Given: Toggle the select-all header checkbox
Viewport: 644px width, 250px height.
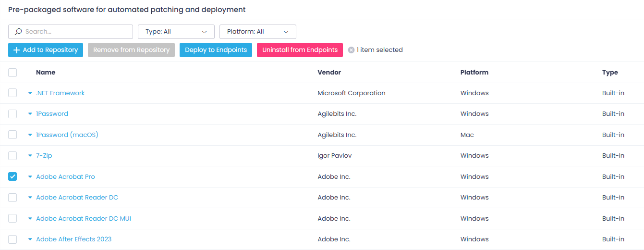Looking at the screenshot, I should (x=12, y=73).
